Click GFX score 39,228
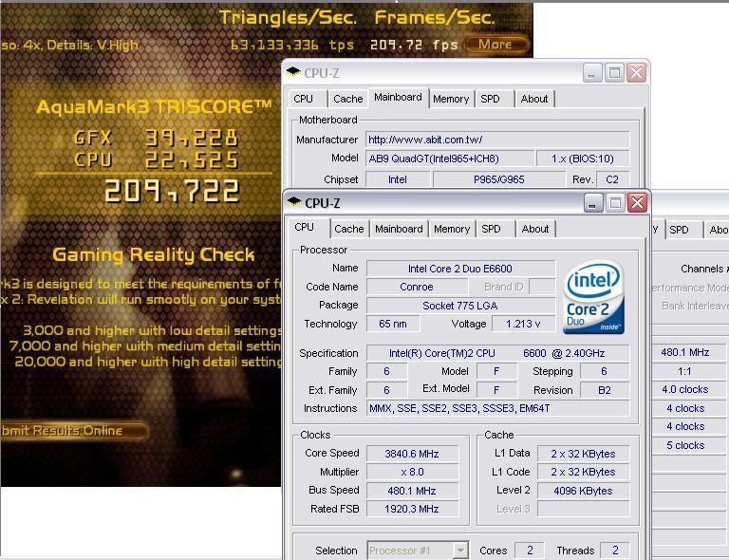The width and height of the screenshot is (729, 560). (x=191, y=138)
